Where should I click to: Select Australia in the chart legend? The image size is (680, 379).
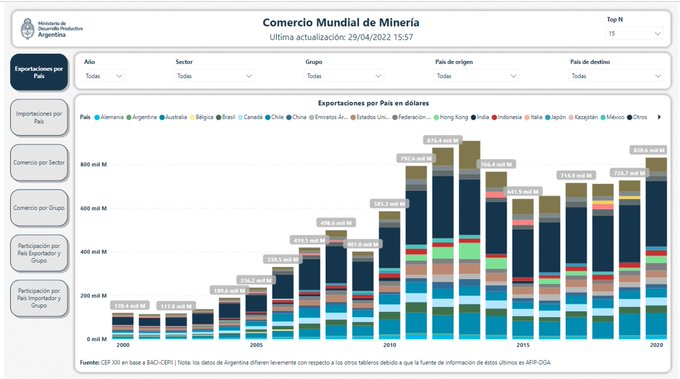coord(173,117)
